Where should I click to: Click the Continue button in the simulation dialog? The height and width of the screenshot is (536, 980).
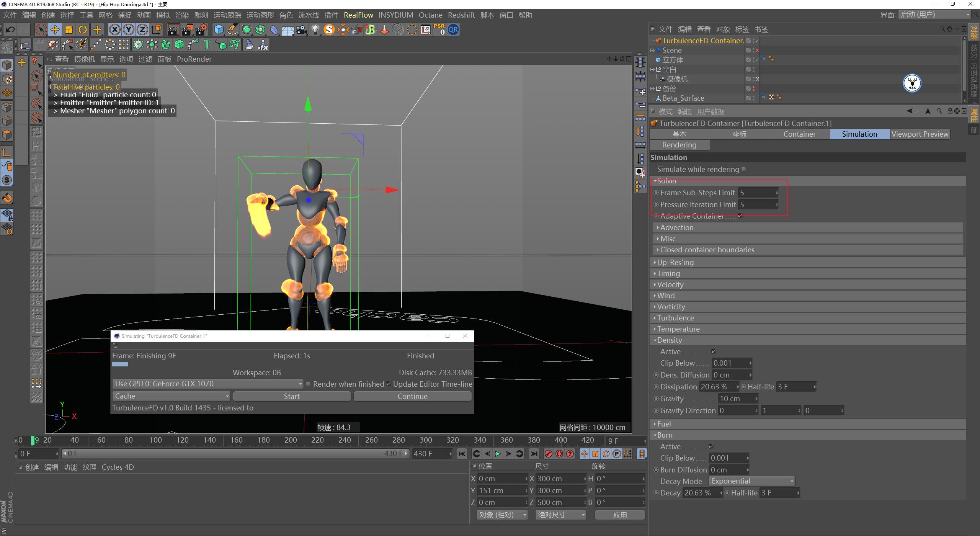(413, 396)
